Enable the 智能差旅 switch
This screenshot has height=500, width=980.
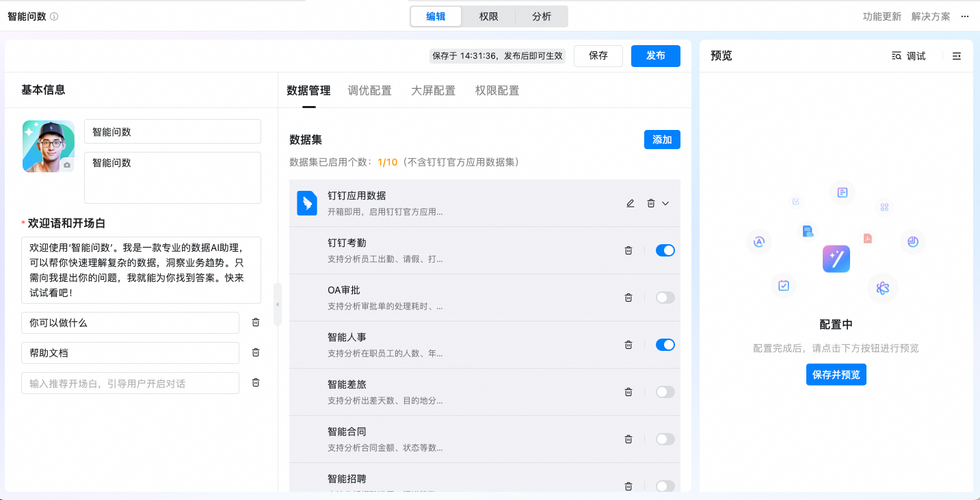[x=665, y=392]
